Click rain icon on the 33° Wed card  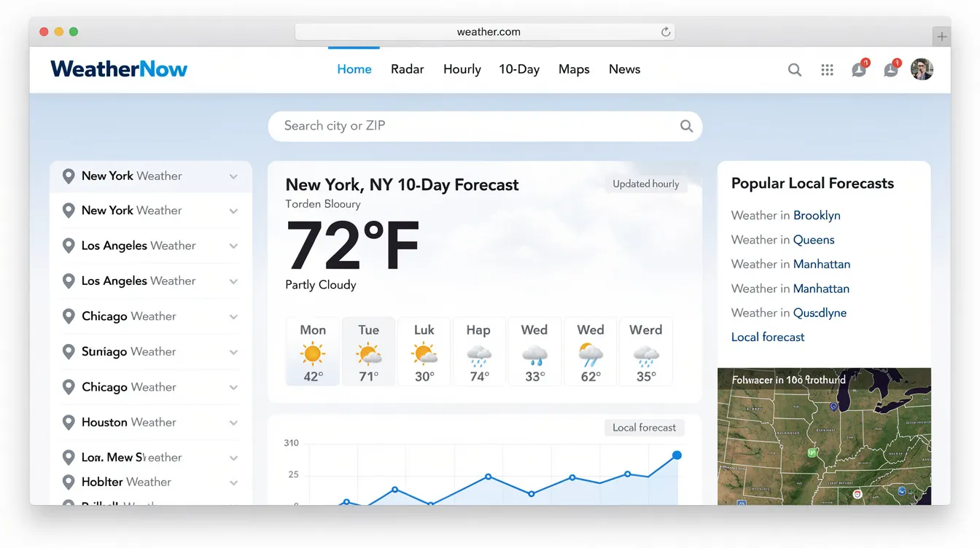pyautogui.click(x=534, y=355)
